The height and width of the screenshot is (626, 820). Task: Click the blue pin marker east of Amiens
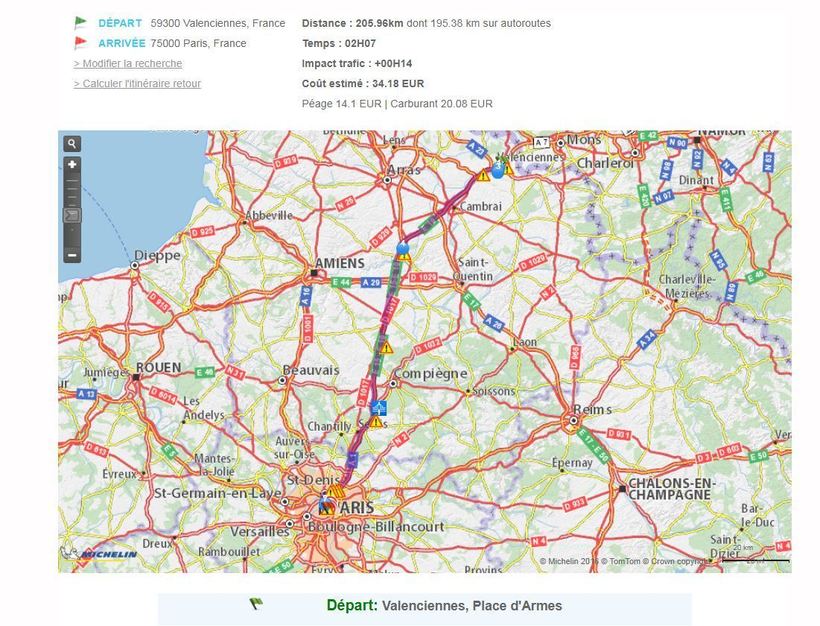(402, 247)
